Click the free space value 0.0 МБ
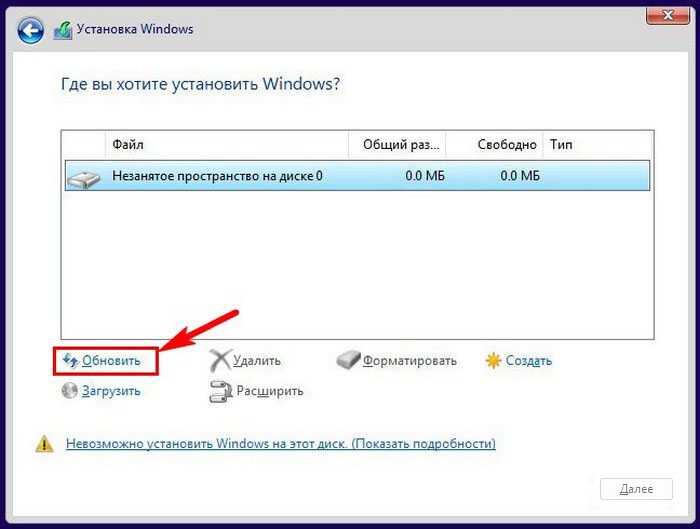This screenshot has height=529, width=700. [520, 176]
